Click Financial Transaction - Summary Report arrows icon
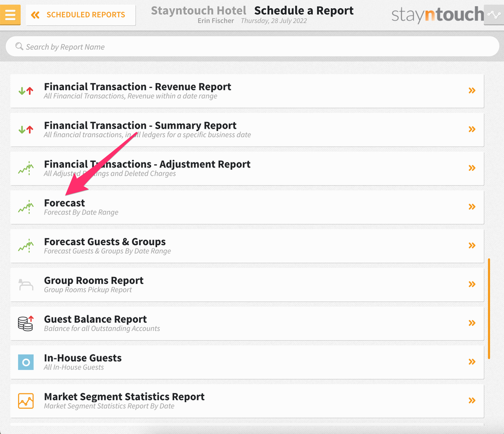The height and width of the screenshot is (434, 504). 26,130
